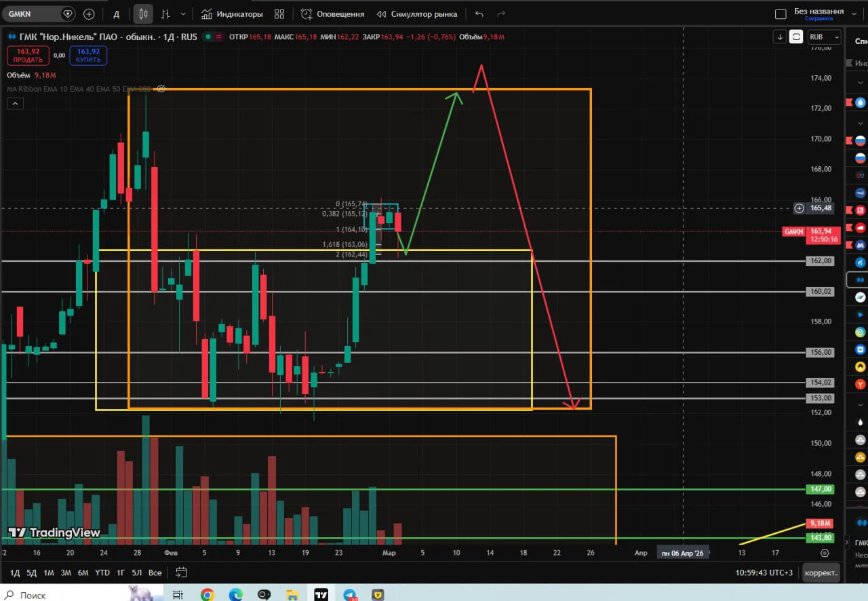
Task: Toggle the auto-fit scale icon
Action: (797, 37)
